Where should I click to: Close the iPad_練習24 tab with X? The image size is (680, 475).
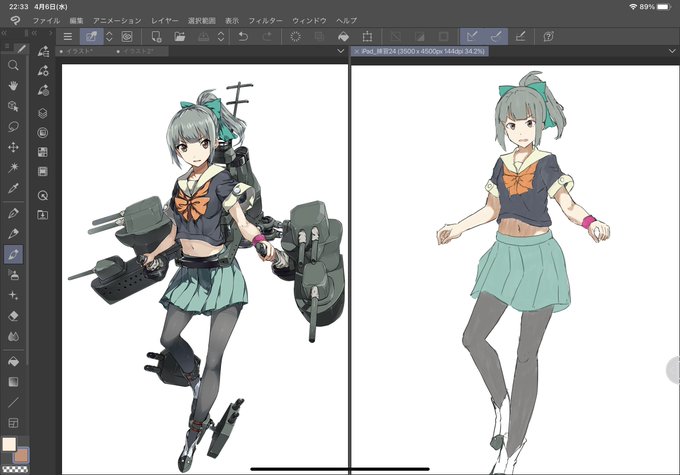click(x=356, y=51)
